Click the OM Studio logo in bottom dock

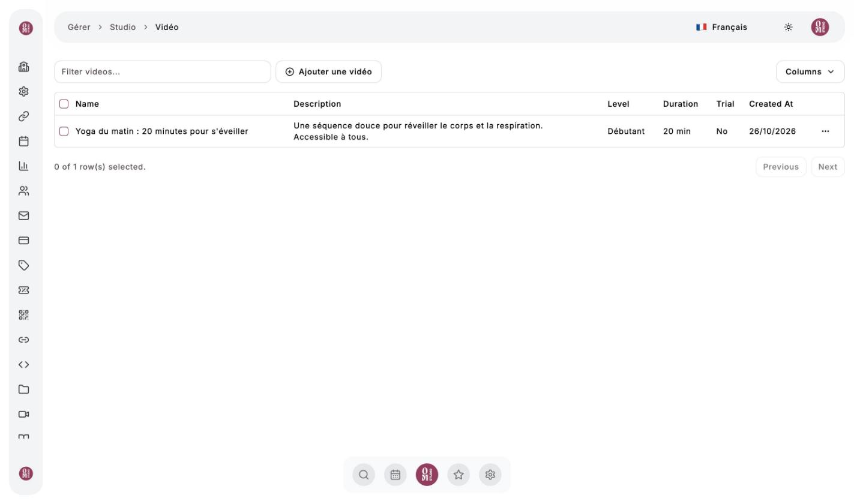(x=427, y=475)
